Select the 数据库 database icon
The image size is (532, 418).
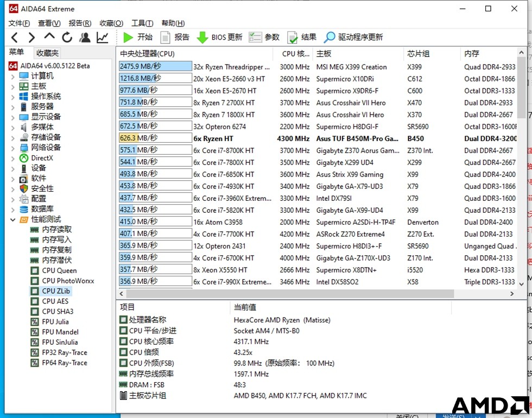[x=24, y=209]
